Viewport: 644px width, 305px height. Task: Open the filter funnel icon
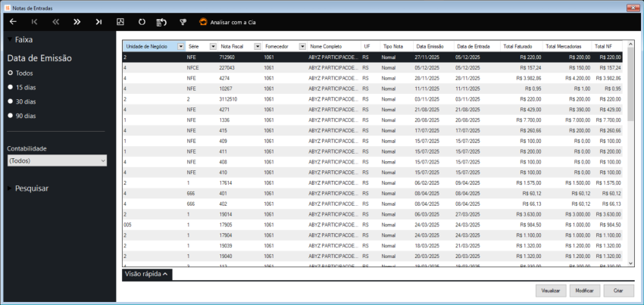[x=183, y=22]
